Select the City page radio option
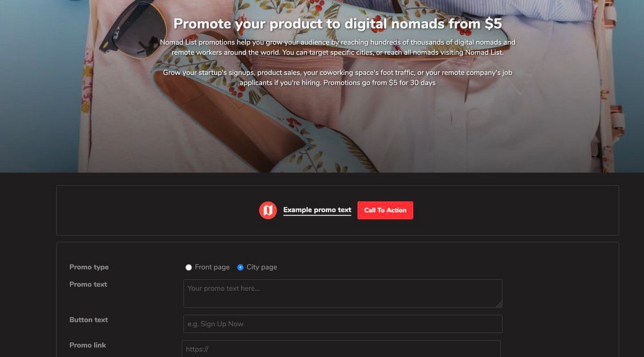This screenshot has height=357, width=644. point(240,267)
